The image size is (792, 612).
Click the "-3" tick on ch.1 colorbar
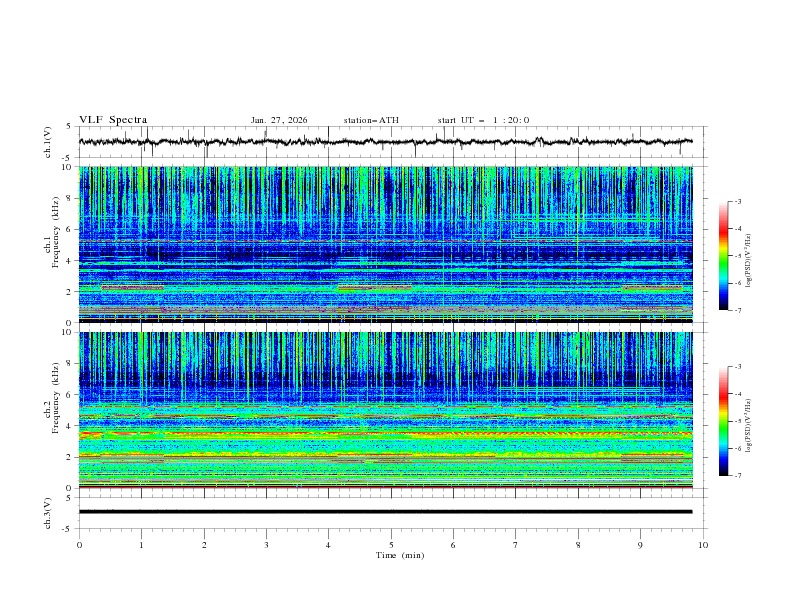pos(738,202)
